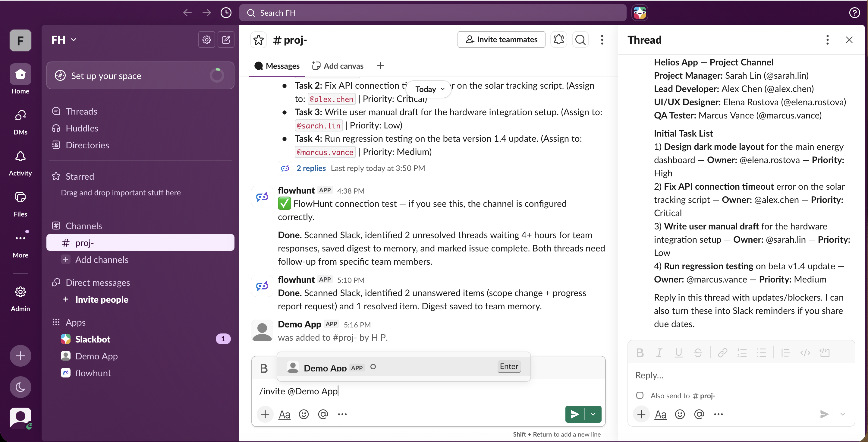This screenshot has height=442, width=868.
Task: Open Activity in left rail
Action: click(20, 163)
